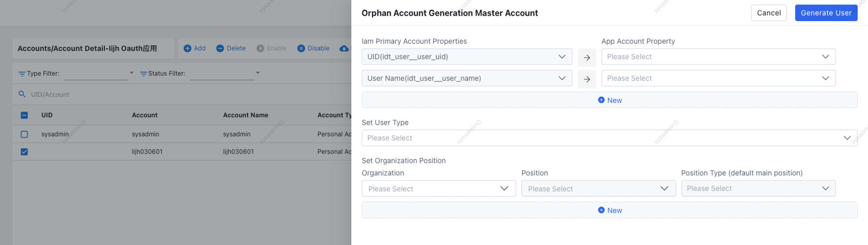Open first App Account Property dropdown
Screen dimensions: 868x245
pos(718,57)
